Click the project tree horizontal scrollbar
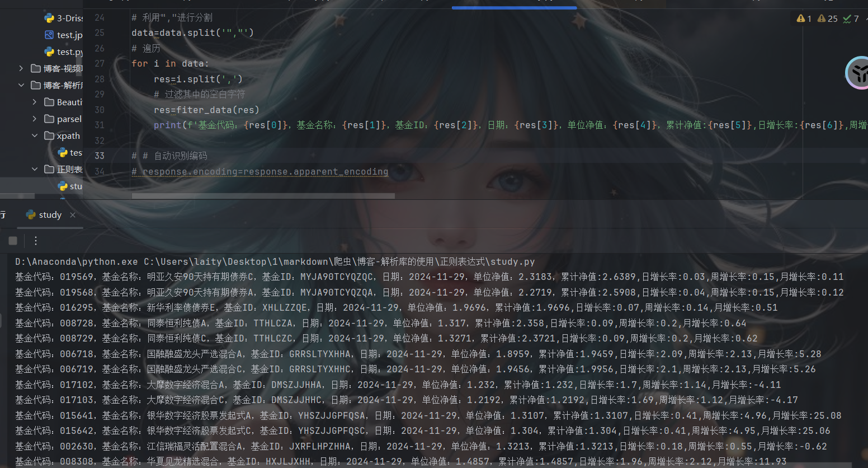Image resolution: width=868 pixels, height=468 pixels. click(x=17, y=196)
